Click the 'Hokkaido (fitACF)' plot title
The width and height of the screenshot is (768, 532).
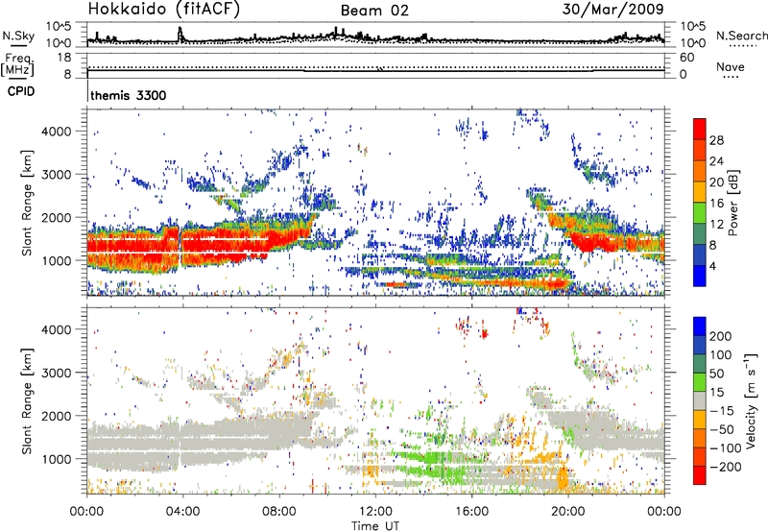point(164,9)
